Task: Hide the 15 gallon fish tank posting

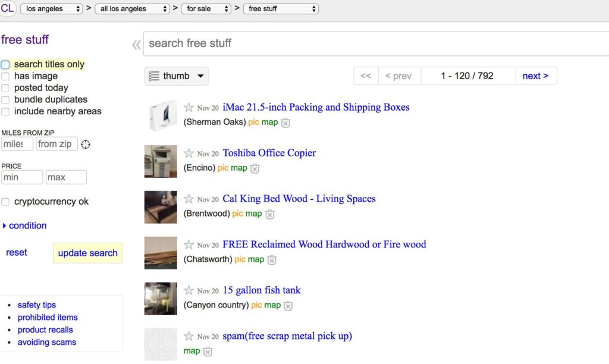Action: point(288,306)
